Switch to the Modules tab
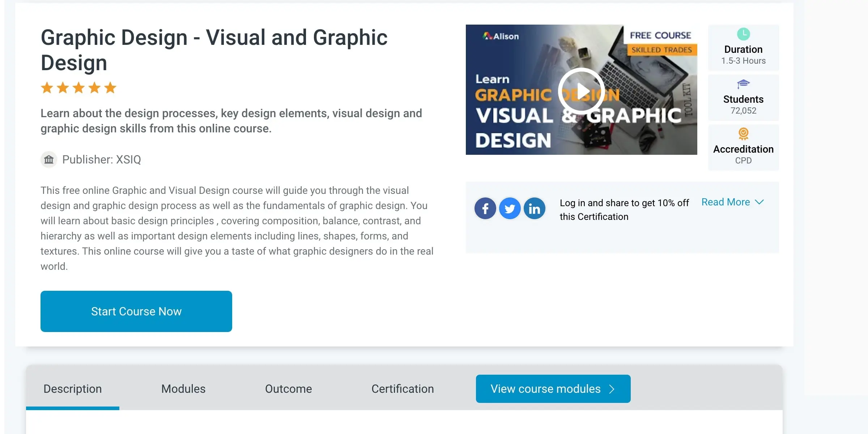 (x=183, y=388)
